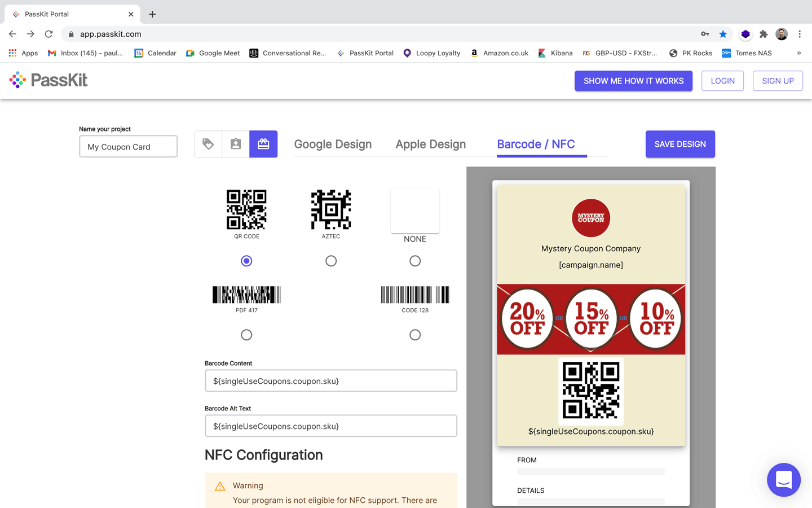Open Chrome three-dot menu
The width and height of the screenshot is (812, 508).
pyautogui.click(x=800, y=34)
